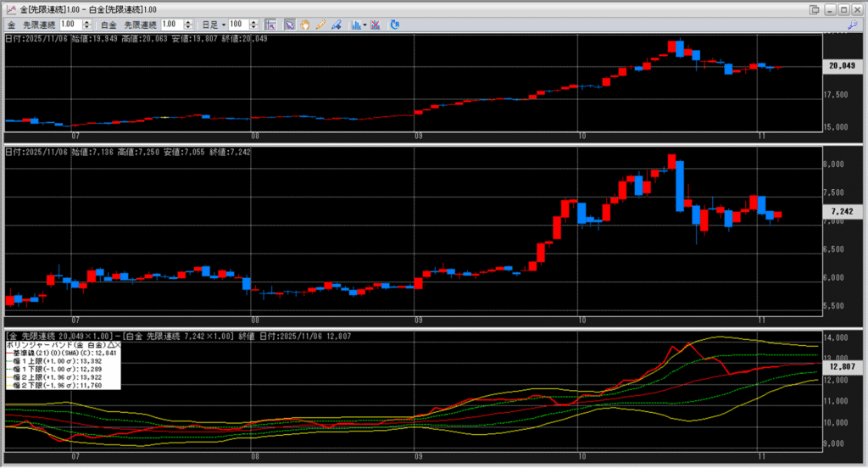This screenshot has height=468, width=868.
Task: Select the arrow pointer cursor tool
Action: coord(289,25)
